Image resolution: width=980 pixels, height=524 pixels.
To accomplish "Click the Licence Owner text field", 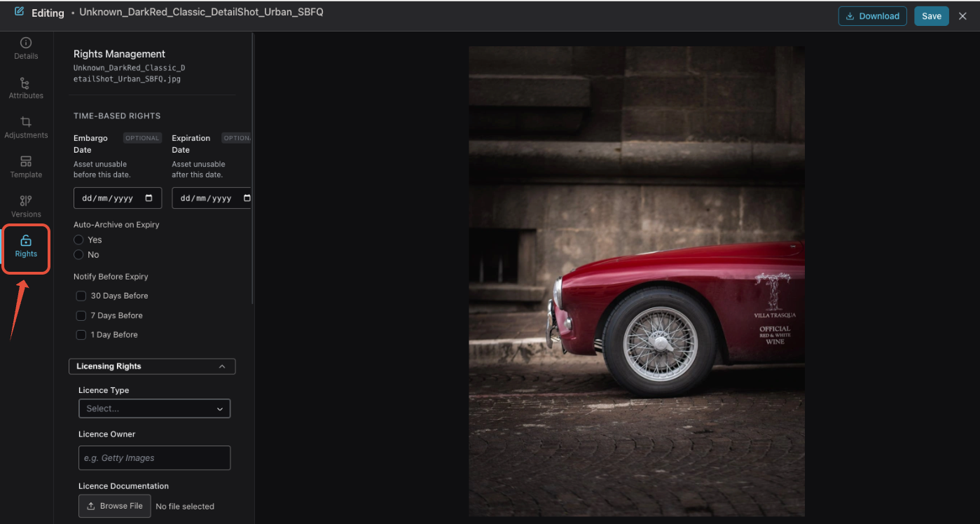I will [x=154, y=458].
